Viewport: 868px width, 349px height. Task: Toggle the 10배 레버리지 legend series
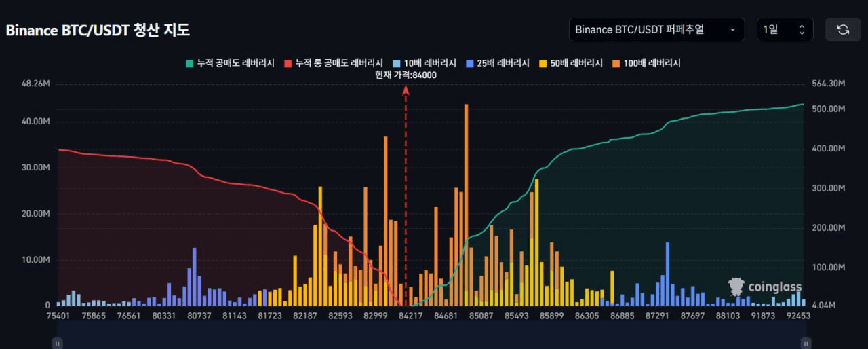(424, 63)
